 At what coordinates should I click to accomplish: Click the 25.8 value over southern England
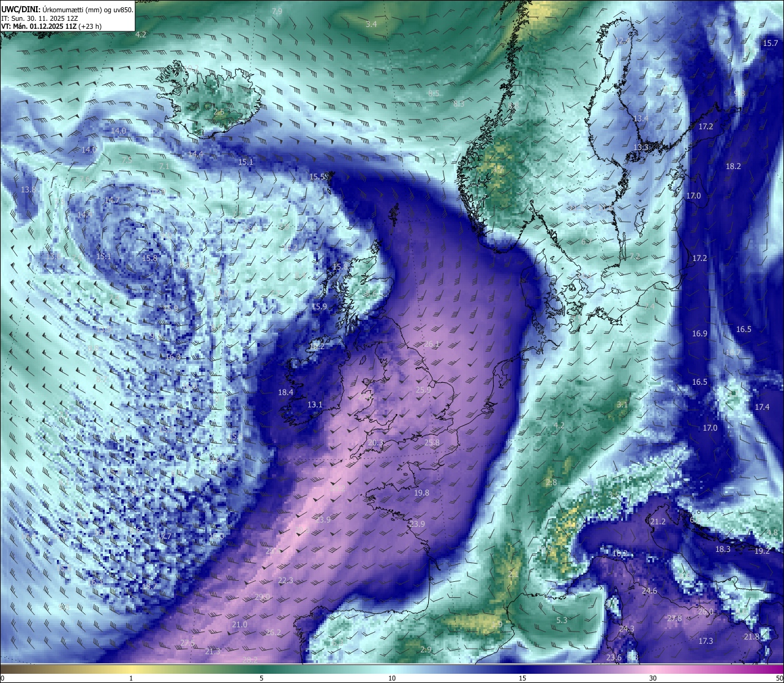[432, 442]
